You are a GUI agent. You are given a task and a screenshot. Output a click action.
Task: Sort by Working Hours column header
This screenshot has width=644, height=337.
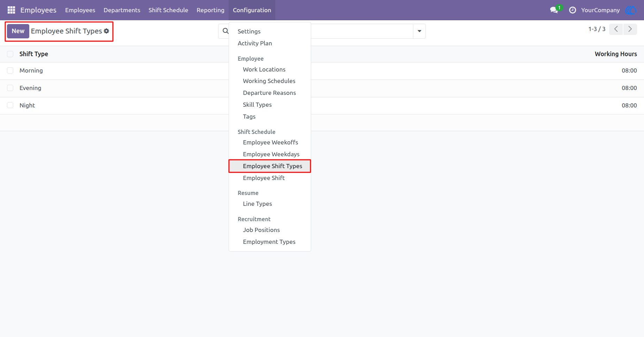pyautogui.click(x=616, y=54)
